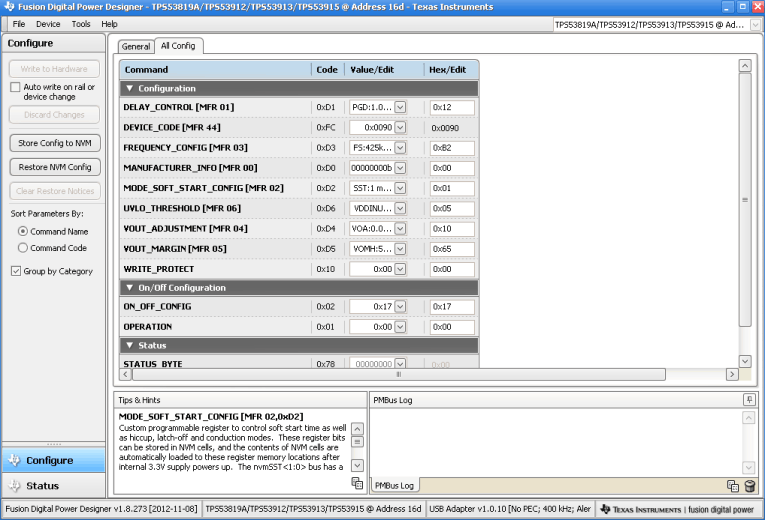Image resolution: width=765 pixels, height=520 pixels.
Task: Click the Hex/Edit column header
Action: pyautogui.click(x=451, y=70)
